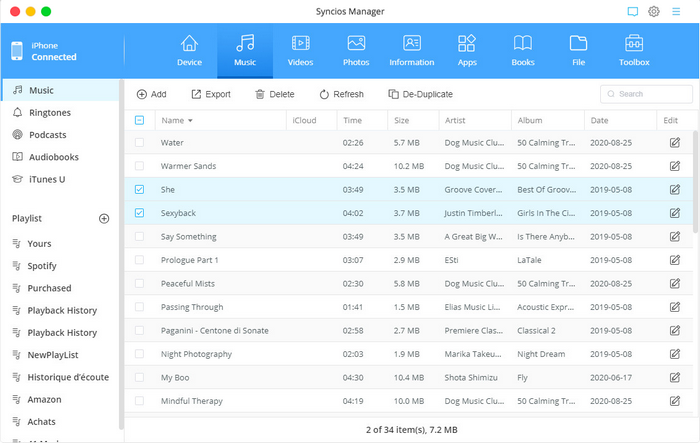The height and width of the screenshot is (443, 700).
Task: Export the selected songs
Action: [x=211, y=94]
